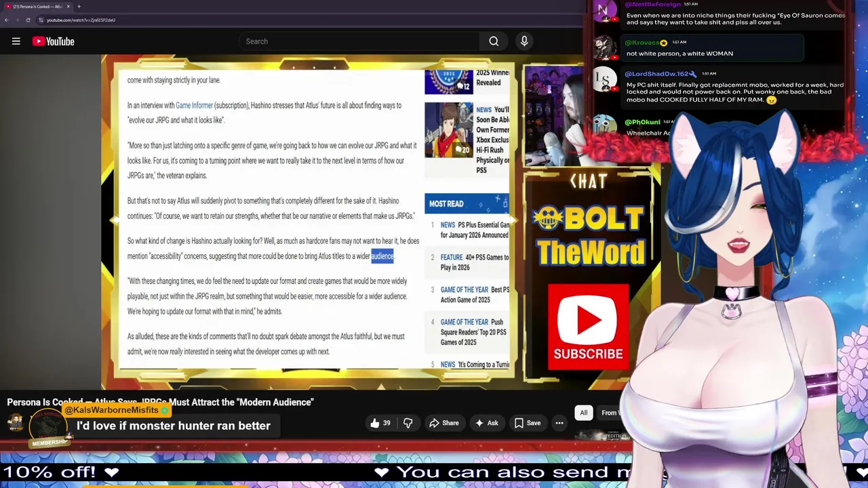Open the YouTube hamburger guide menu
The height and width of the screenshot is (488, 868).
point(16,41)
